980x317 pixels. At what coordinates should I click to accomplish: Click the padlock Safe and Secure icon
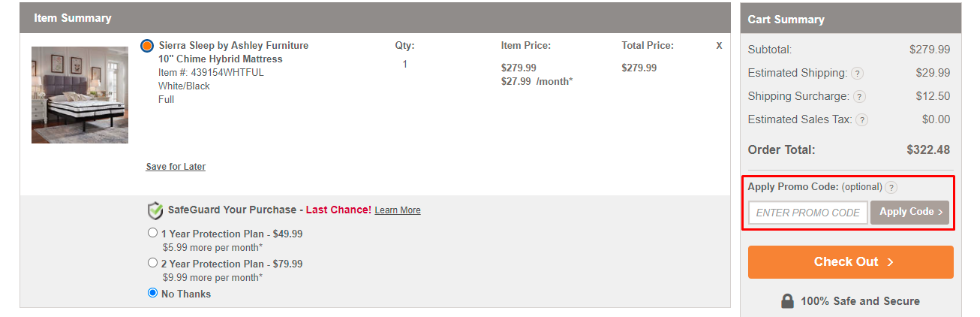[x=787, y=301]
